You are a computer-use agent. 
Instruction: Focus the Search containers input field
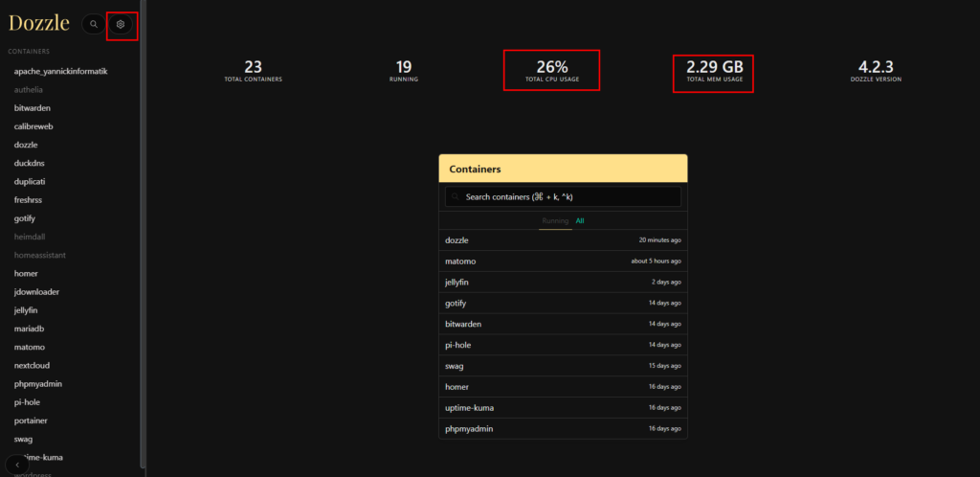pyautogui.click(x=563, y=197)
